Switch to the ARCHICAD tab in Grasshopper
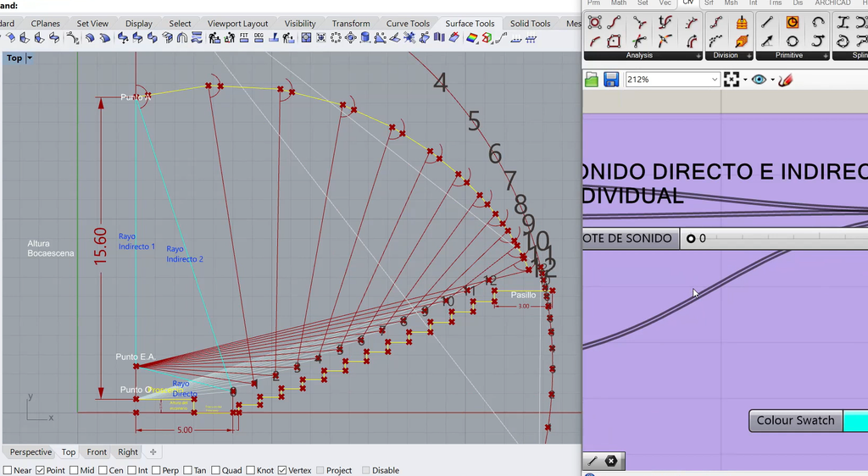868x476 pixels. pos(832,3)
